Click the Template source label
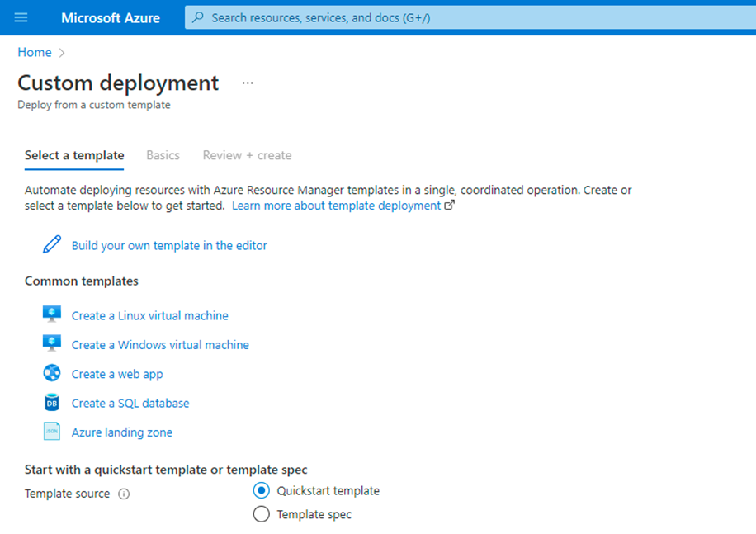 67,494
